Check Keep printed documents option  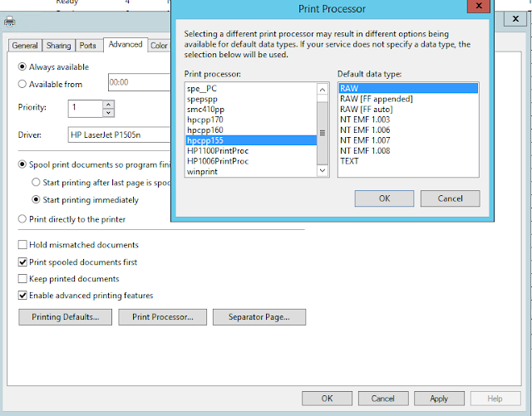[22, 279]
